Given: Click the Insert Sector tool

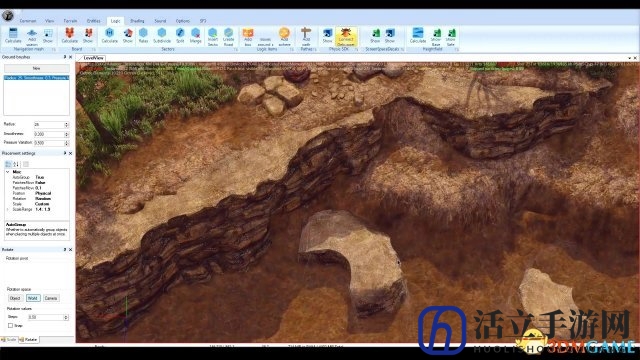Looking at the screenshot, I should coord(213,37).
